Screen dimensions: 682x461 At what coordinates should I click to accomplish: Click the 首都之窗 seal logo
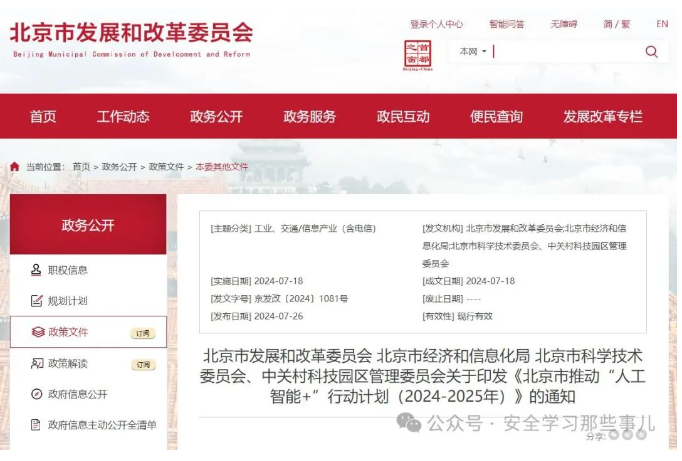coord(417,54)
